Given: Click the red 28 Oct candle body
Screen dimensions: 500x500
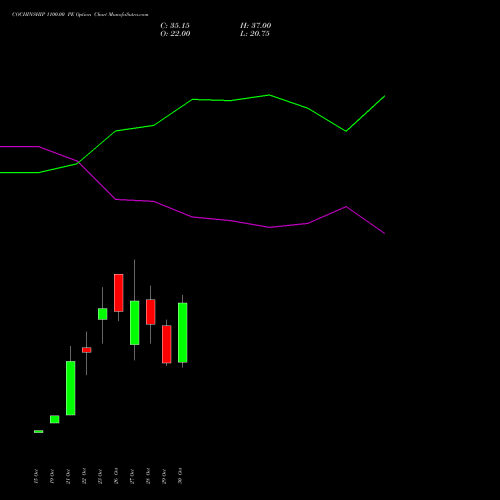Looking at the screenshot, I should 150,312.
